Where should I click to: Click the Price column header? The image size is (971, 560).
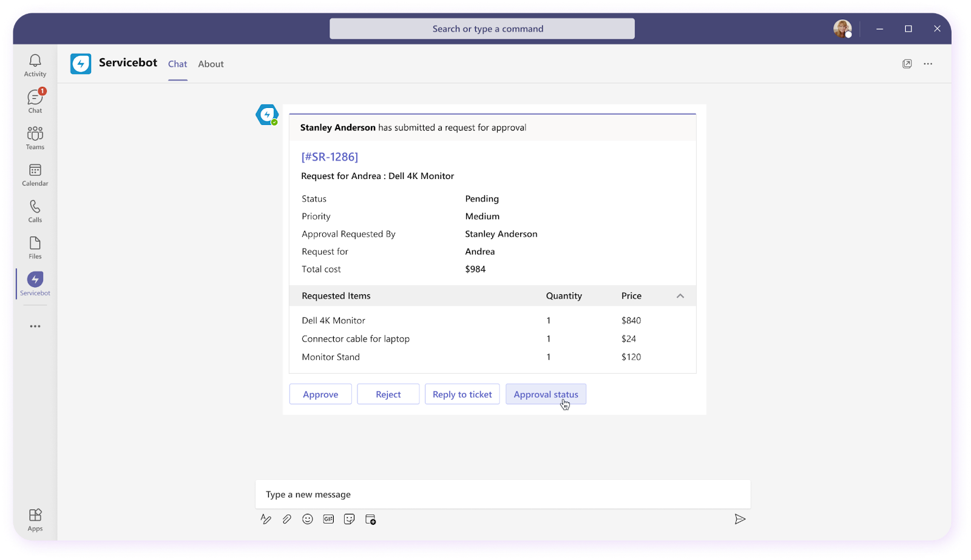tap(631, 296)
